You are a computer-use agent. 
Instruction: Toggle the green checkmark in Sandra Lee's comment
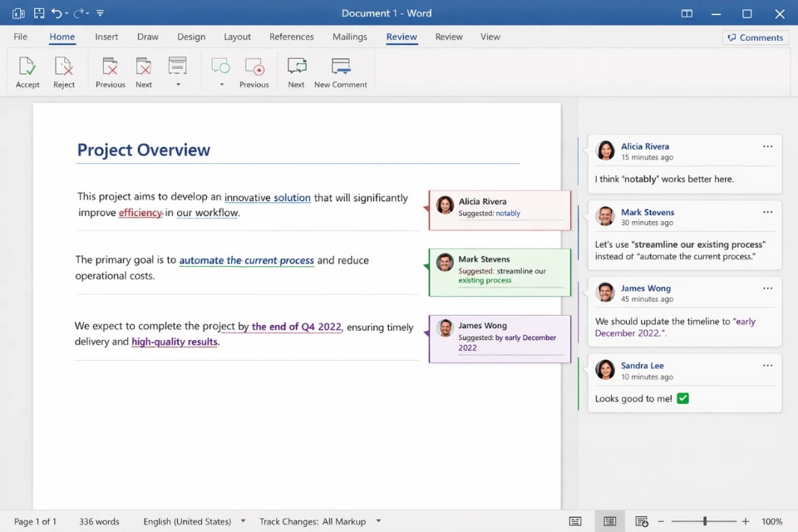tap(682, 398)
